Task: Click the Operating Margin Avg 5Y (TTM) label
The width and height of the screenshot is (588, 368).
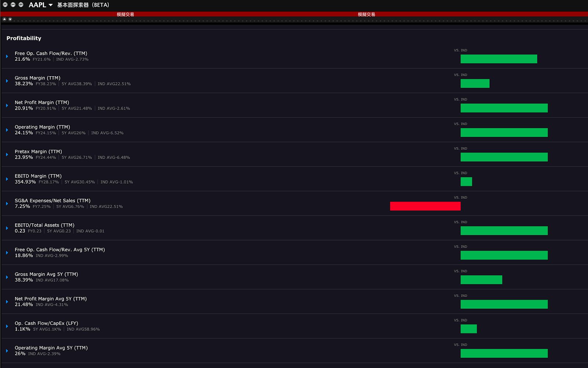Action: 51,348
